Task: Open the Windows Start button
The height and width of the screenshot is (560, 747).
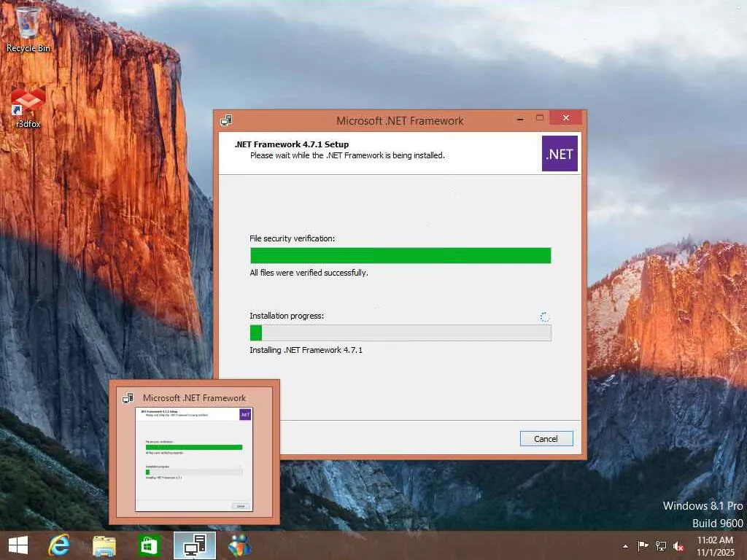Action: click(x=18, y=545)
